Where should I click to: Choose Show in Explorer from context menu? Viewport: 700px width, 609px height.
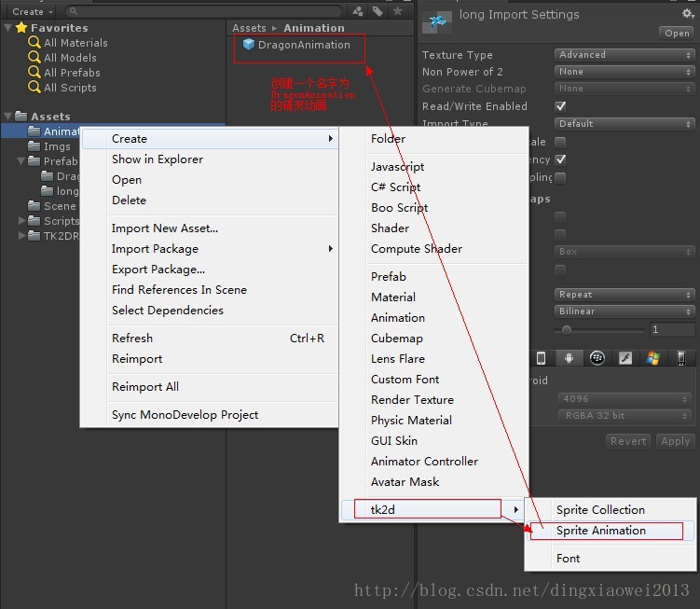tap(210, 159)
